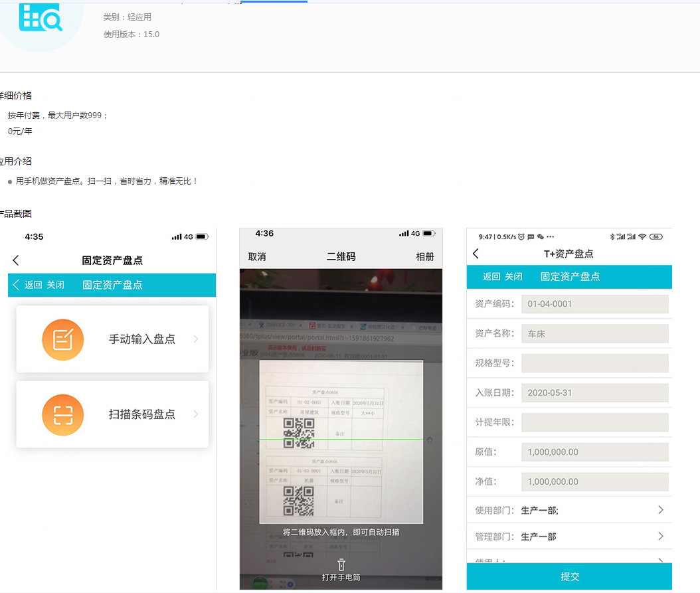Image resolution: width=700 pixels, height=593 pixels.
Task: Open 扫描条码盘点 option
Action: click(112, 414)
